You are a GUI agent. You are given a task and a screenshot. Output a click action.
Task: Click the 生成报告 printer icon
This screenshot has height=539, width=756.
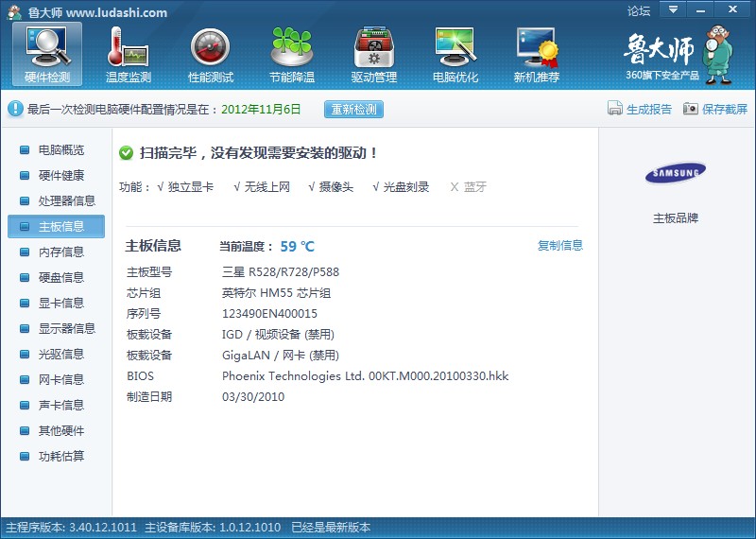(615, 109)
